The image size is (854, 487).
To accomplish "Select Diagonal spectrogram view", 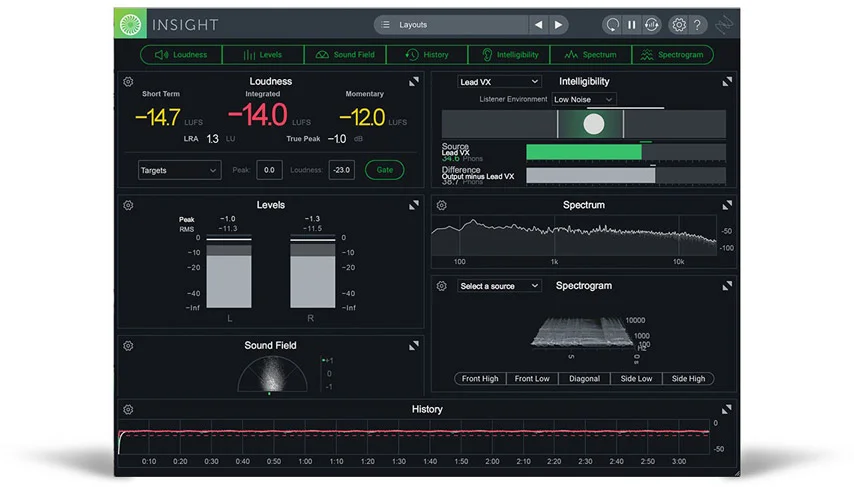I will coord(584,379).
